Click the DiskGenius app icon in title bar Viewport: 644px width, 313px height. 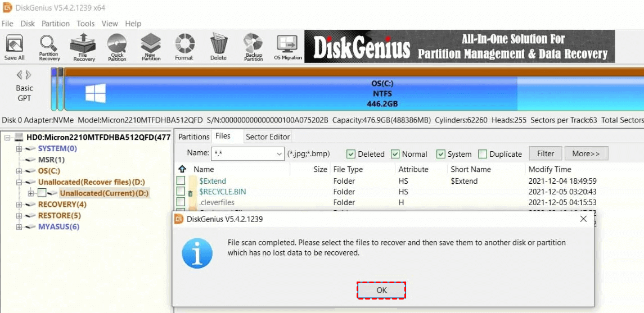7,6
